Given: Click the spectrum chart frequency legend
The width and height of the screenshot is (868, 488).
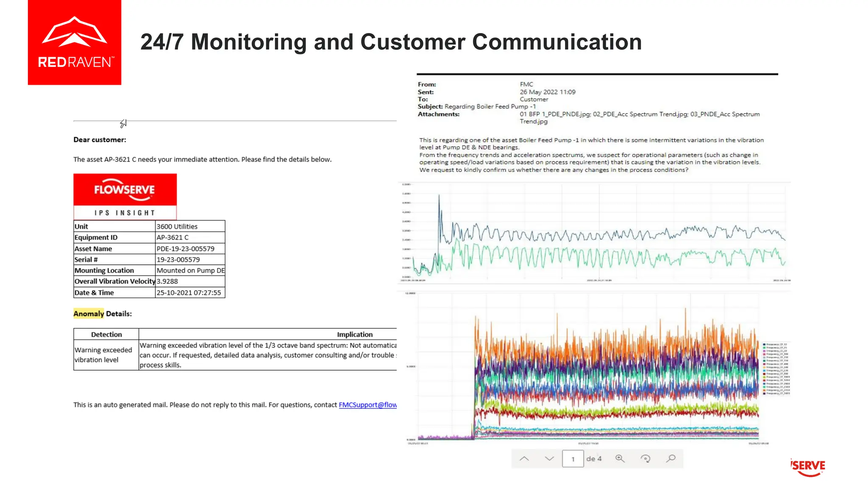Looking at the screenshot, I should coord(776,369).
